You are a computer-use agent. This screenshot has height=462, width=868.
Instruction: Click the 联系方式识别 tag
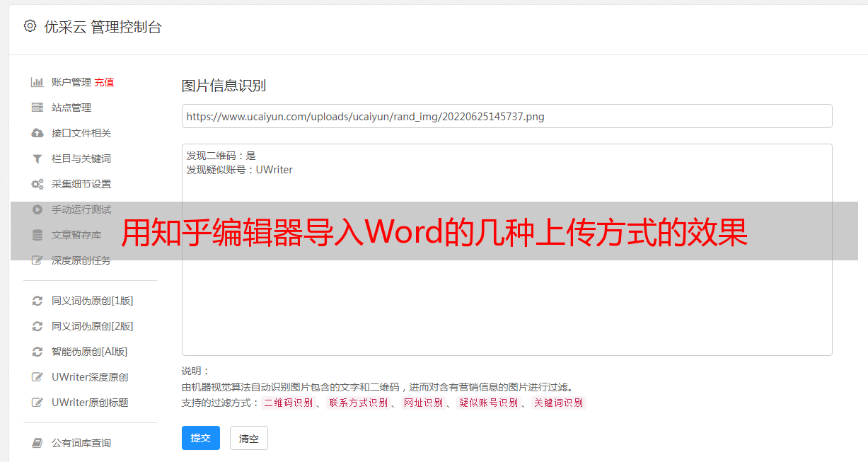click(x=358, y=403)
